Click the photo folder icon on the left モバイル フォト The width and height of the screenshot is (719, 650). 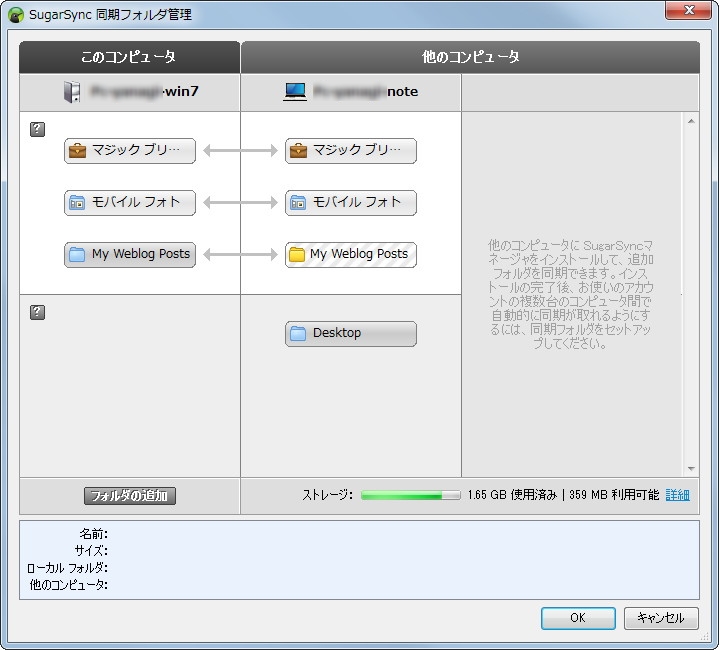77,202
